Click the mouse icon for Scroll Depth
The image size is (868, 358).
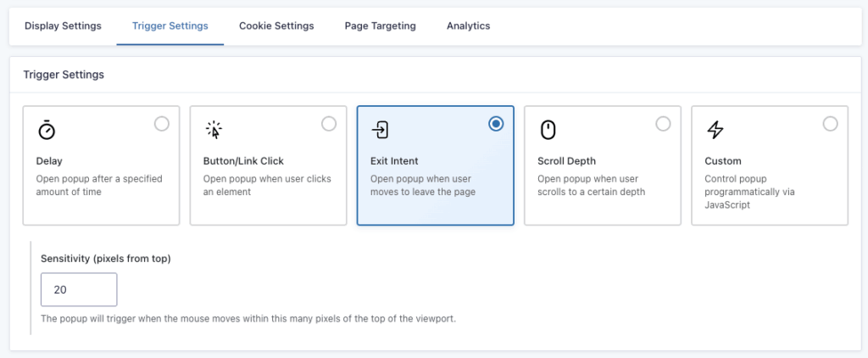click(548, 130)
